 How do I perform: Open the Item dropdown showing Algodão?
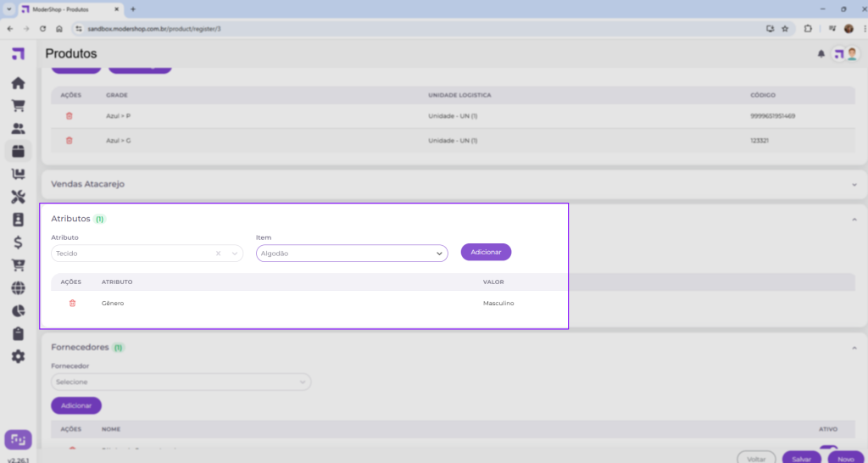tap(352, 253)
